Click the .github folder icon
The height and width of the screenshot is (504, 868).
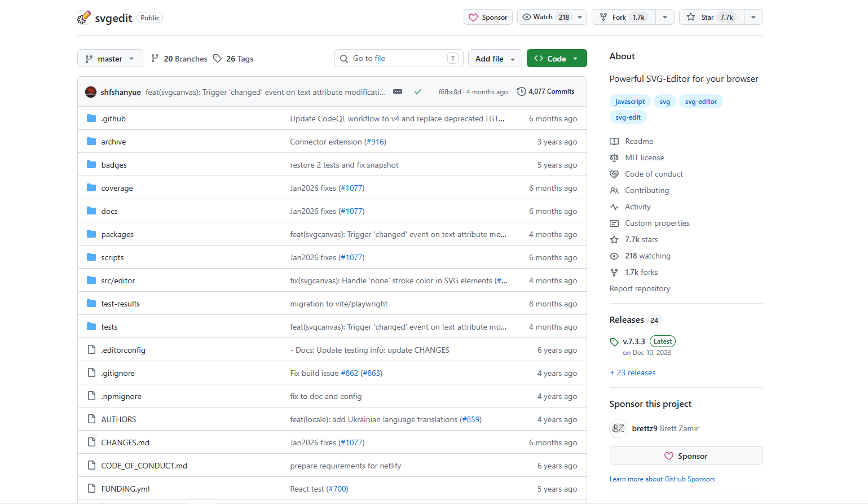click(91, 119)
